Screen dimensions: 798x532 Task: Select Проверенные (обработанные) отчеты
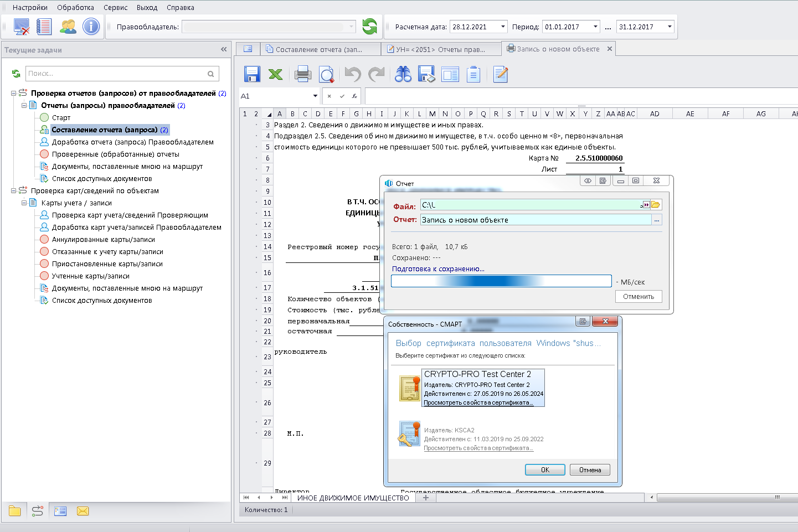click(116, 154)
